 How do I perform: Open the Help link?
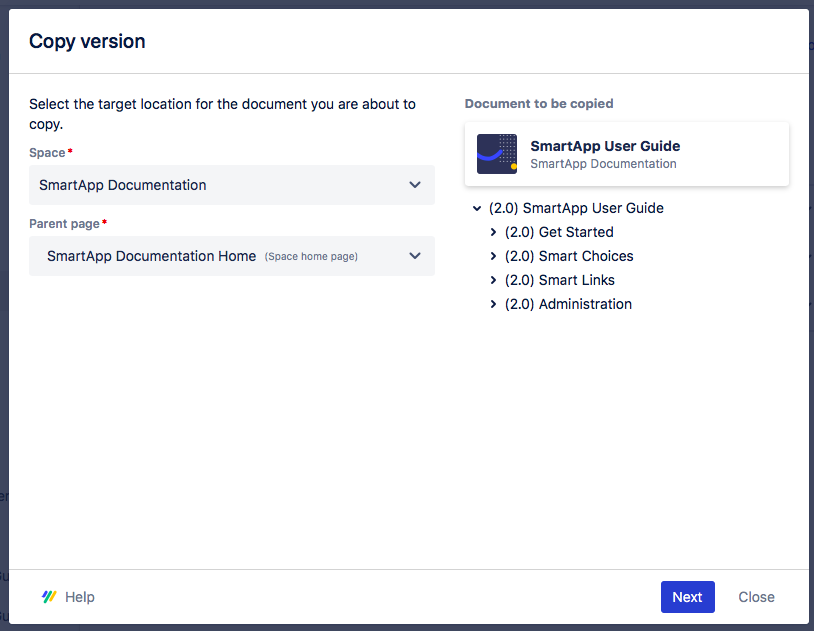click(80, 597)
